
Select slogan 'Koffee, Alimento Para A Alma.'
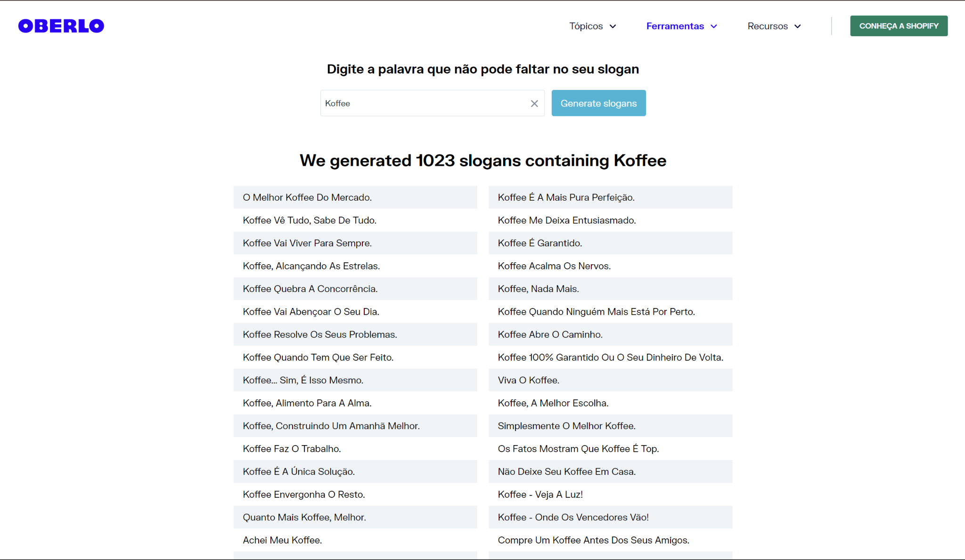tap(355, 403)
